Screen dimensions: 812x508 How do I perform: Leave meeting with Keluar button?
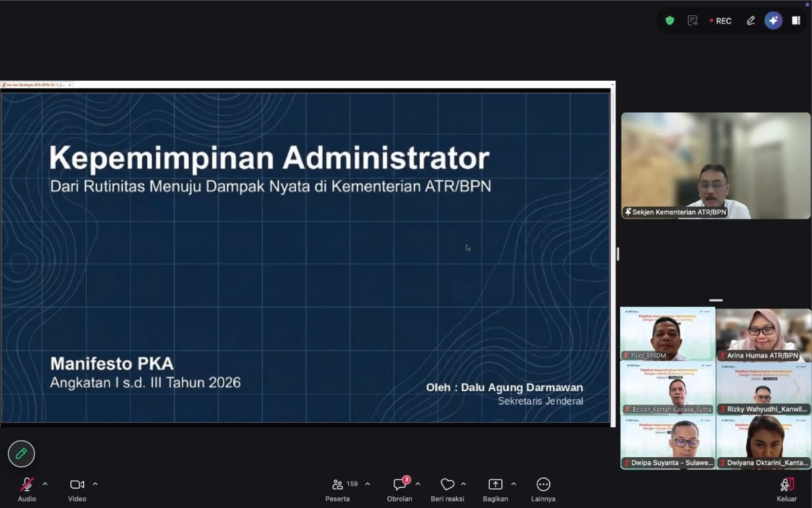coord(787,490)
